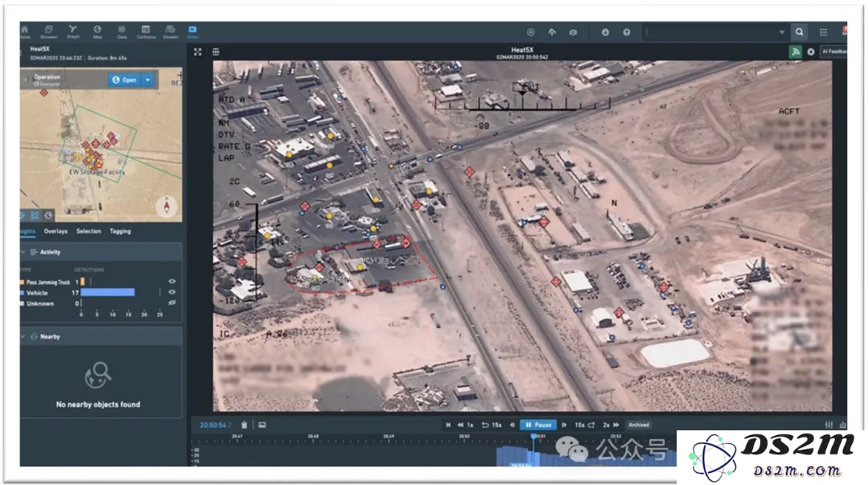The height and width of the screenshot is (485, 868).
Task: Open the Graph tool
Action: tap(73, 31)
